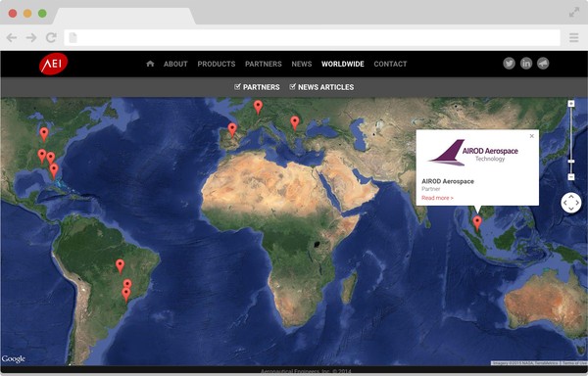Click the Malaysia pin under the popup
Viewport: 588px width, 376px height.
(x=477, y=223)
